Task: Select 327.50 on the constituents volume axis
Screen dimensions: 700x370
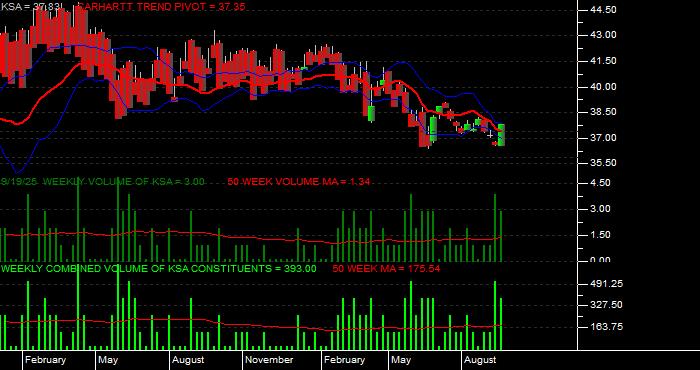Action: [x=606, y=305]
